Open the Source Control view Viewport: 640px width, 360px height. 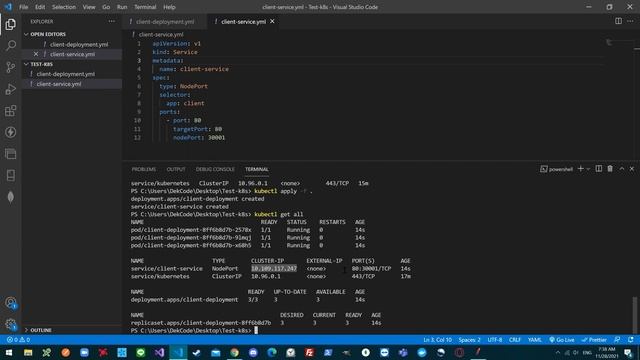click(11, 67)
